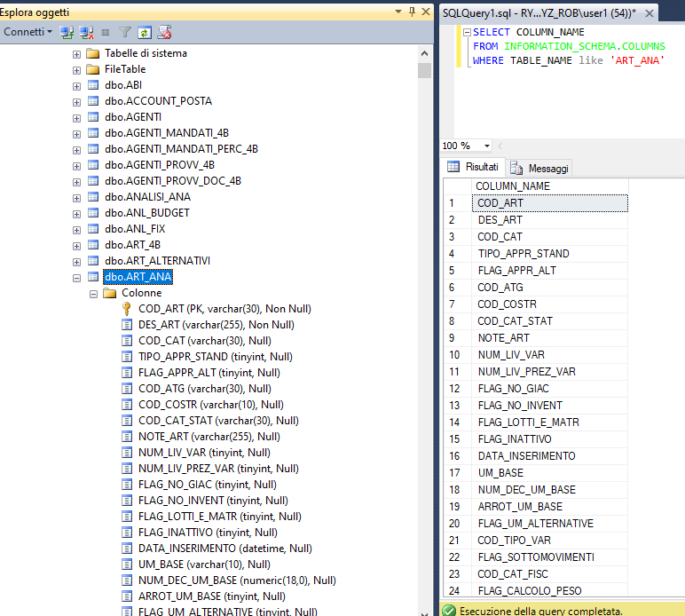Open the Esplora oggetti window position dropdown

click(x=398, y=12)
